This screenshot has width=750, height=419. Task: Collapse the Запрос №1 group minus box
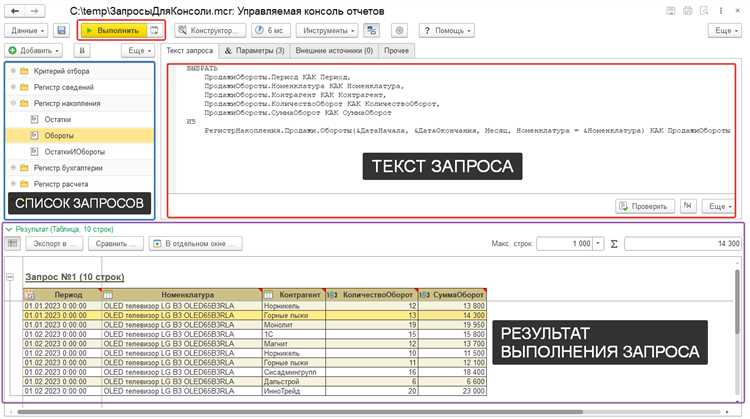(10, 277)
